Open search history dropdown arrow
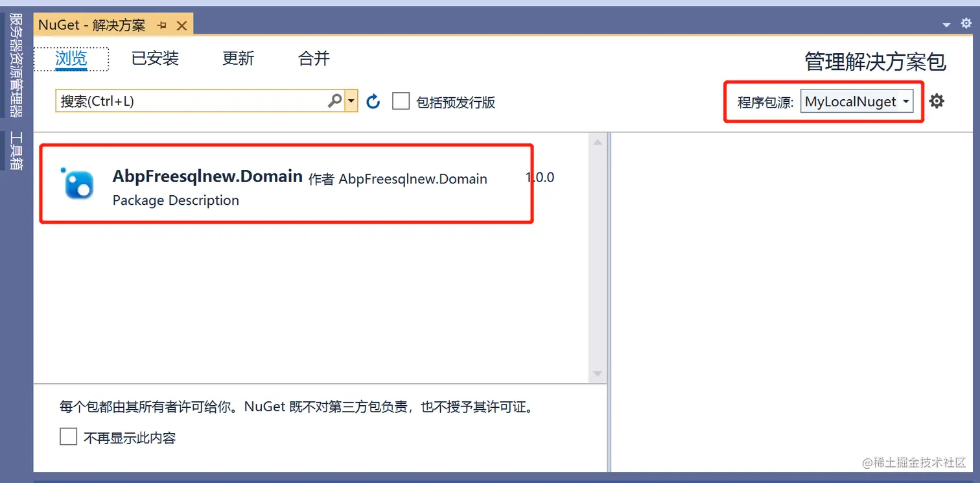Image resolution: width=980 pixels, height=483 pixels. pyautogui.click(x=351, y=100)
